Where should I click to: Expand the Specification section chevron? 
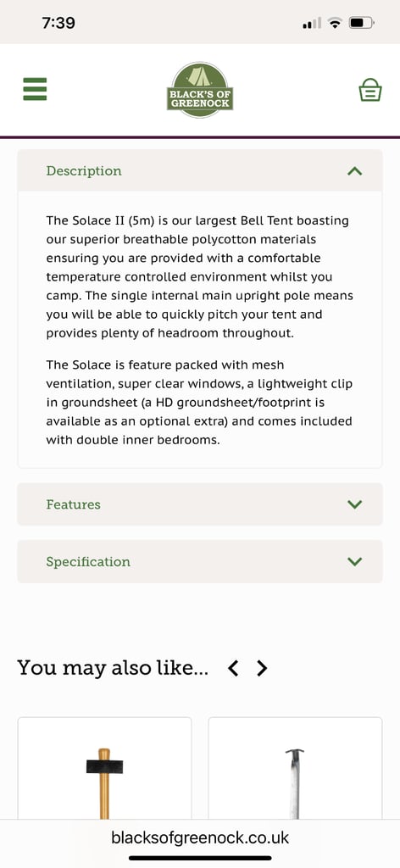point(354,561)
